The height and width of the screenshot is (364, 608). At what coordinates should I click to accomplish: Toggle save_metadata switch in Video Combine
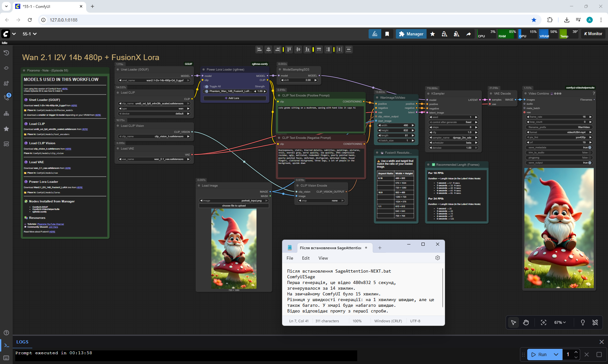click(x=590, y=147)
